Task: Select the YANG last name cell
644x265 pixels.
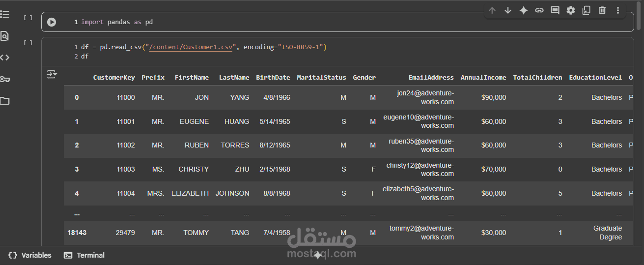Action: [x=240, y=97]
